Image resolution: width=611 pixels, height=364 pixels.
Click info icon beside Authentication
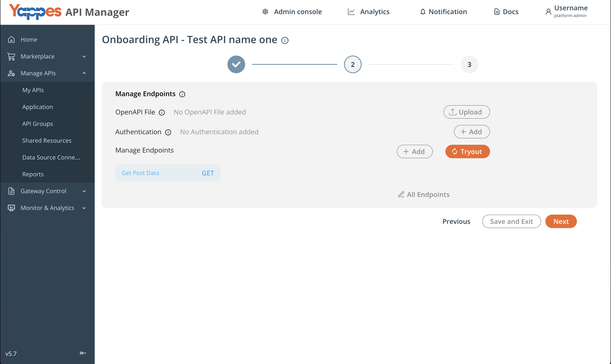click(x=168, y=132)
